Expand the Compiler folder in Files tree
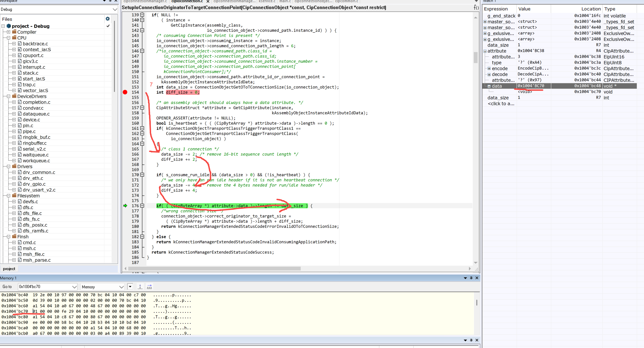644x348 pixels. (8, 32)
